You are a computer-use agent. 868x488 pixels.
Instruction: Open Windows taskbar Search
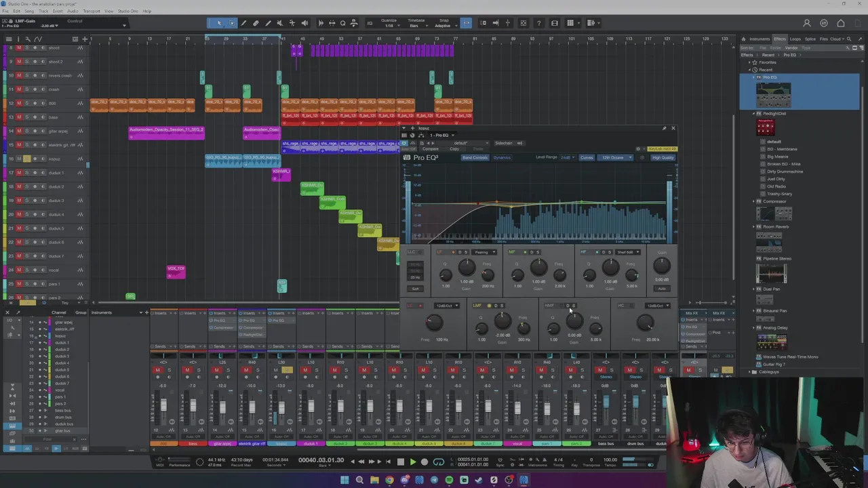(x=359, y=480)
